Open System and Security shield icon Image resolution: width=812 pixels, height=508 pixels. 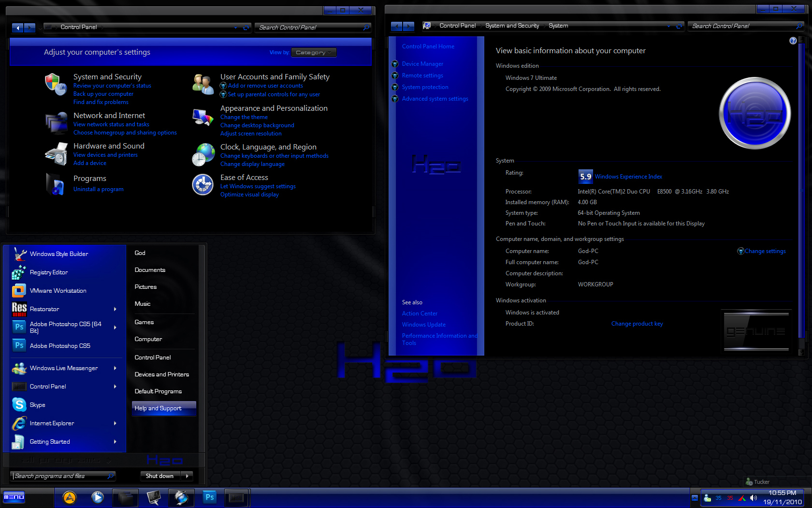55,84
